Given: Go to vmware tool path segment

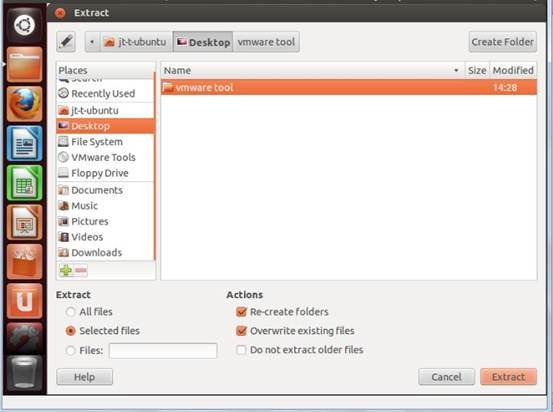Looking at the screenshot, I should point(266,42).
